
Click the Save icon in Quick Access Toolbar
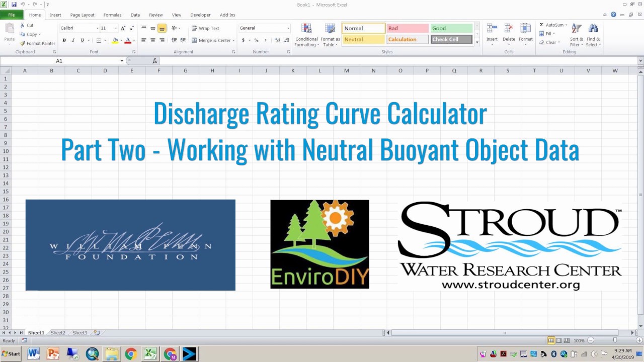(x=14, y=5)
